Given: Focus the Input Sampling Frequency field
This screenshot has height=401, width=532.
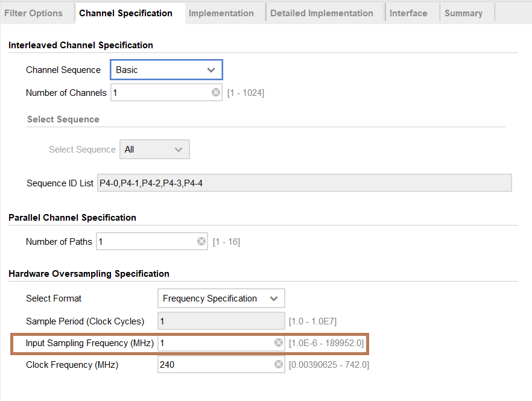Looking at the screenshot, I should pos(214,343).
